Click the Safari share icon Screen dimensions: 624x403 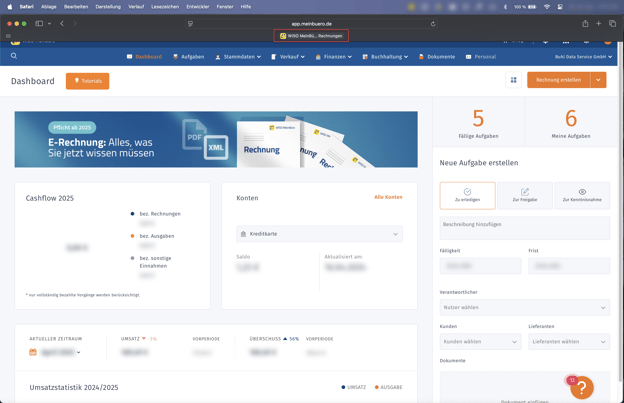585,23
